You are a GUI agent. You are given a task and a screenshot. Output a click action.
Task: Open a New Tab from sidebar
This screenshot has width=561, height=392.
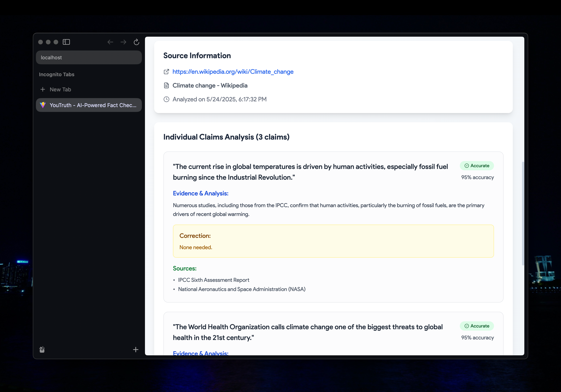(x=60, y=89)
